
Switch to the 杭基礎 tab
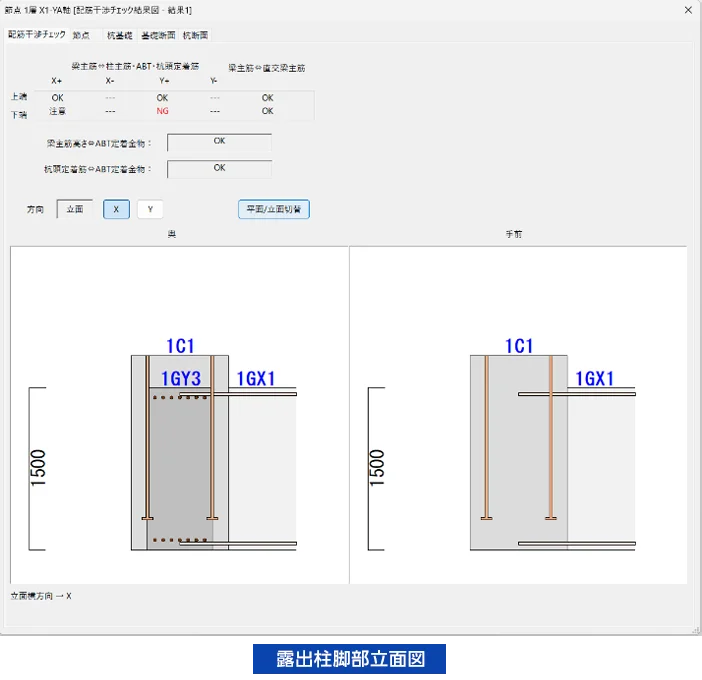click(x=119, y=35)
